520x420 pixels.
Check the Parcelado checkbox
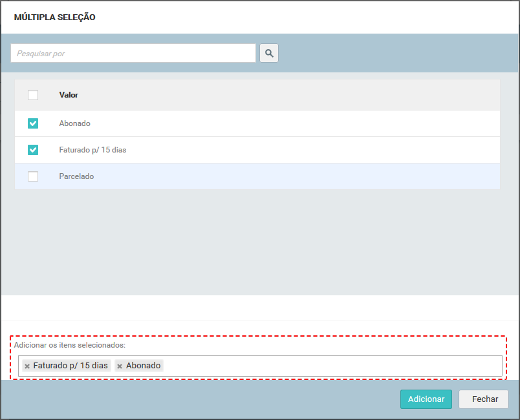coord(33,176)
